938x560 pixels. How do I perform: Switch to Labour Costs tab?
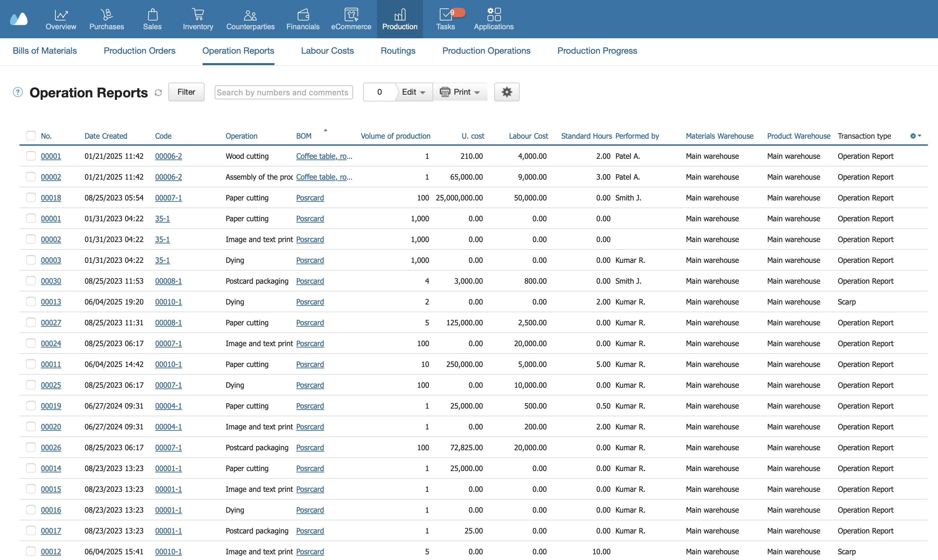[x=327, y=51]
